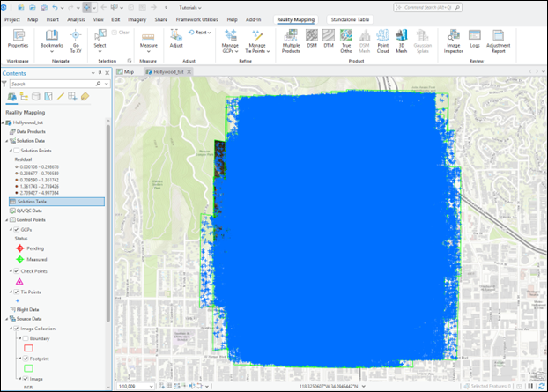Run the Adjust tool

point(176,39)
